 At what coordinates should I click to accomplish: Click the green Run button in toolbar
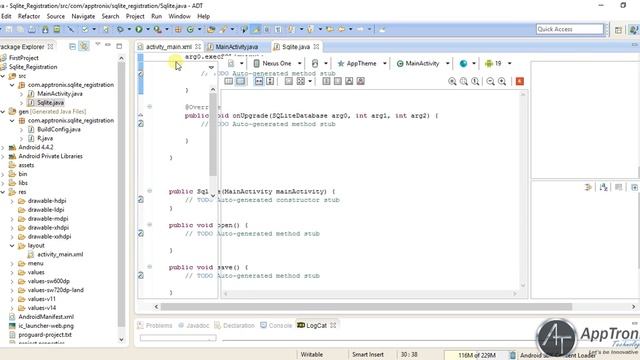(139, 29)
